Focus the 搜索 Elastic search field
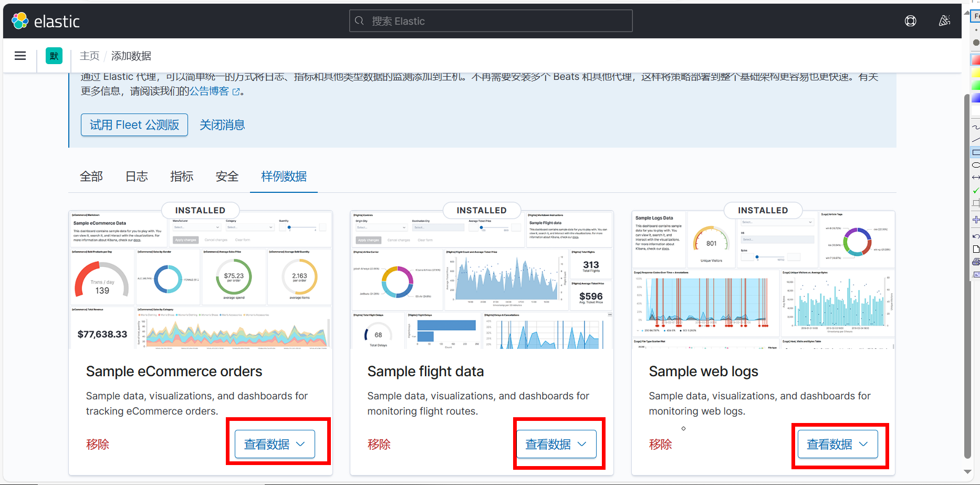Screen dimensions: 980x485 click(491, 21)
